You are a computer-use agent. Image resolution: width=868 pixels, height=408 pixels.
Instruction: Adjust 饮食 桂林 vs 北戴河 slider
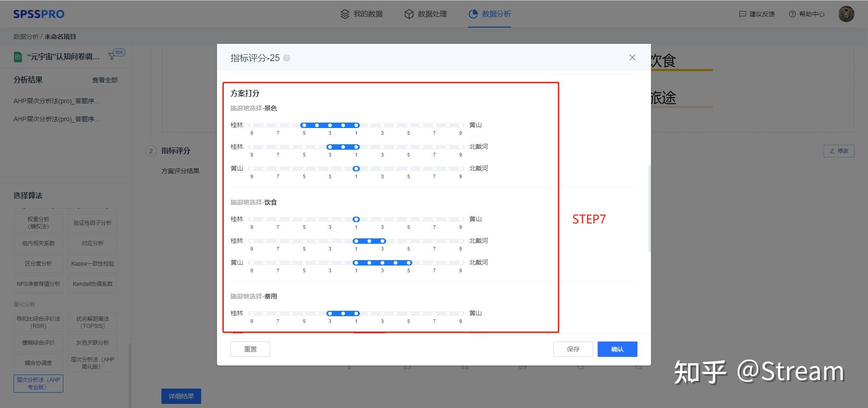tap(356, 241)
